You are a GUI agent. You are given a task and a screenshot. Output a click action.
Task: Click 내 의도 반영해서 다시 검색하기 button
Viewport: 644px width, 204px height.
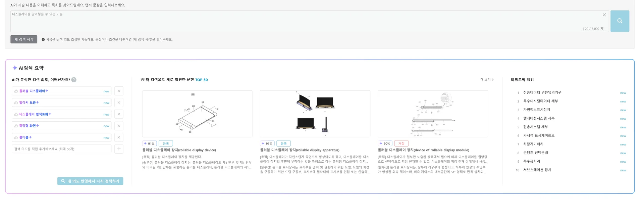coord(90,181)
